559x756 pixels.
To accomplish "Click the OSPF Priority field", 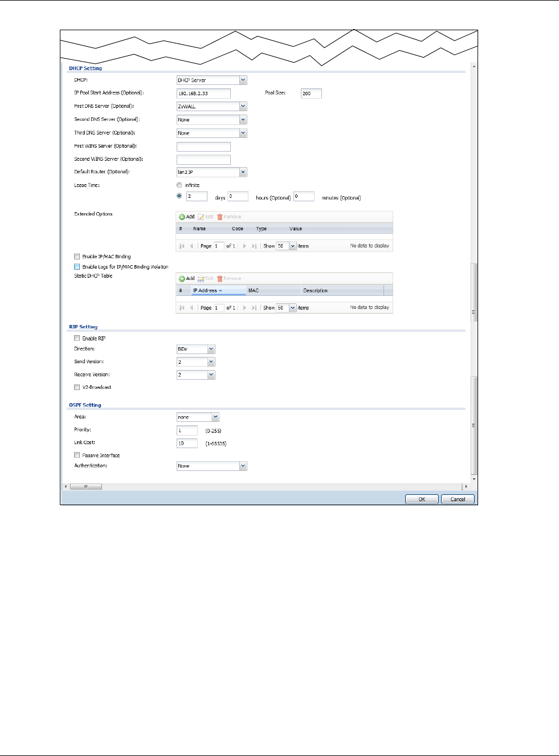I will pyautogui.click(x=187, y=430).
